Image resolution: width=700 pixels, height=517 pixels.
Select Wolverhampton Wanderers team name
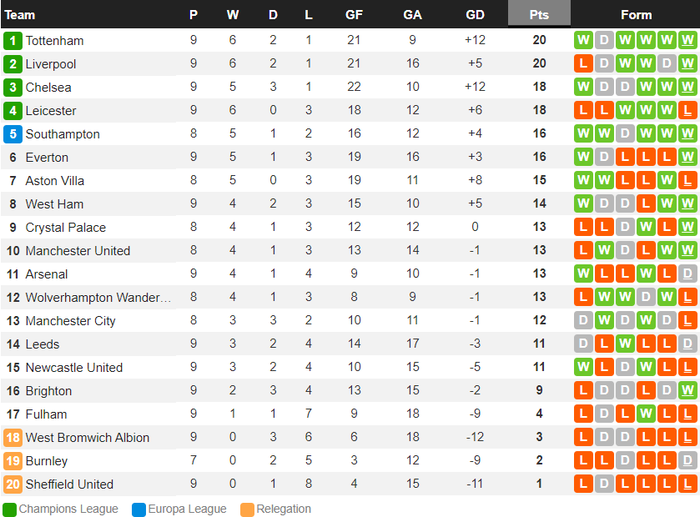(x=98, y=297)
